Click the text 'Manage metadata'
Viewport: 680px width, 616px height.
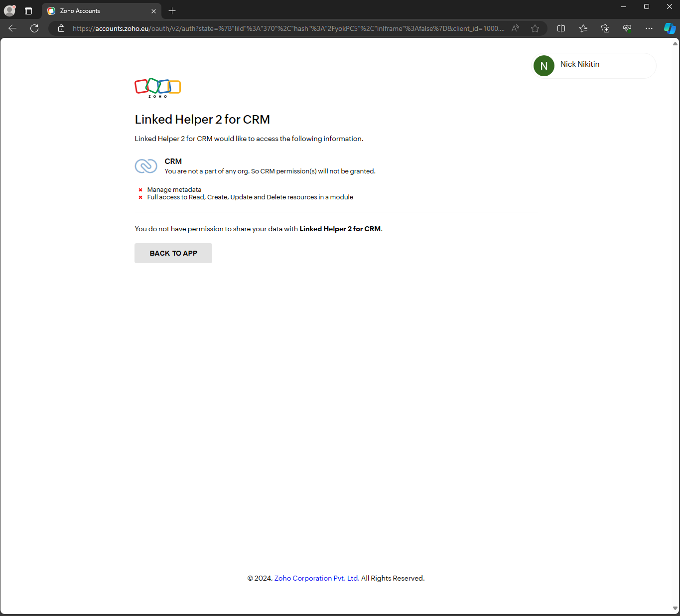[174, 190]
